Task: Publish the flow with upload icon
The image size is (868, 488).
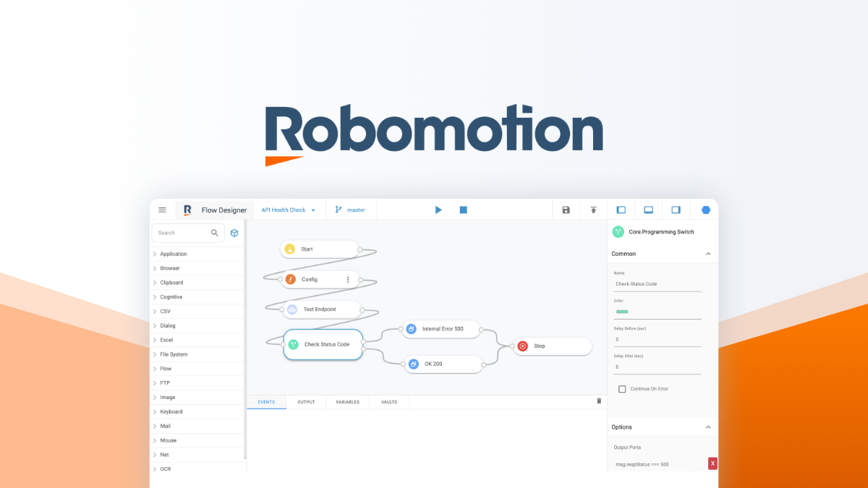Action: point(593,210)
